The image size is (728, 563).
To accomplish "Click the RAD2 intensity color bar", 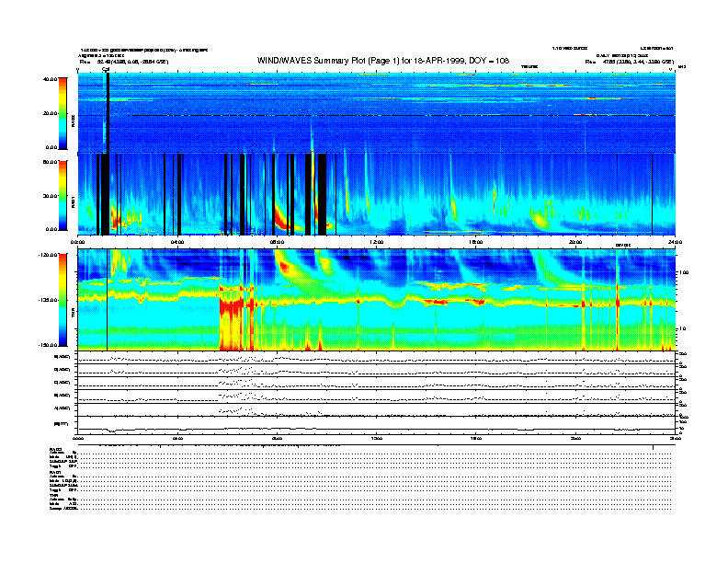I will tap(63, 113).
